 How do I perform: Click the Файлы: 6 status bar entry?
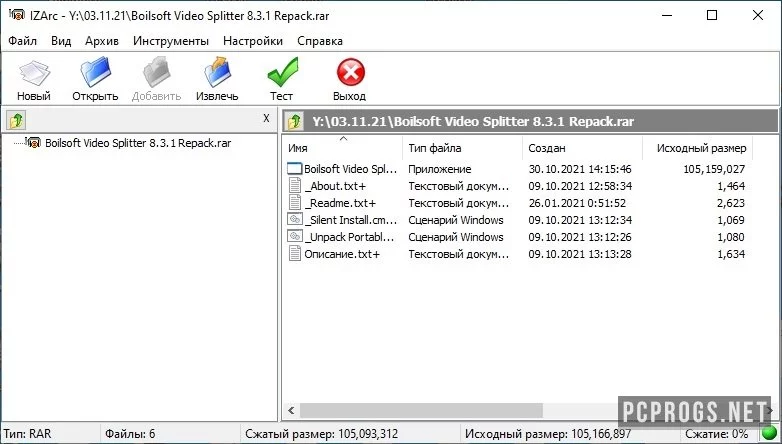click(x=130, y=434)
